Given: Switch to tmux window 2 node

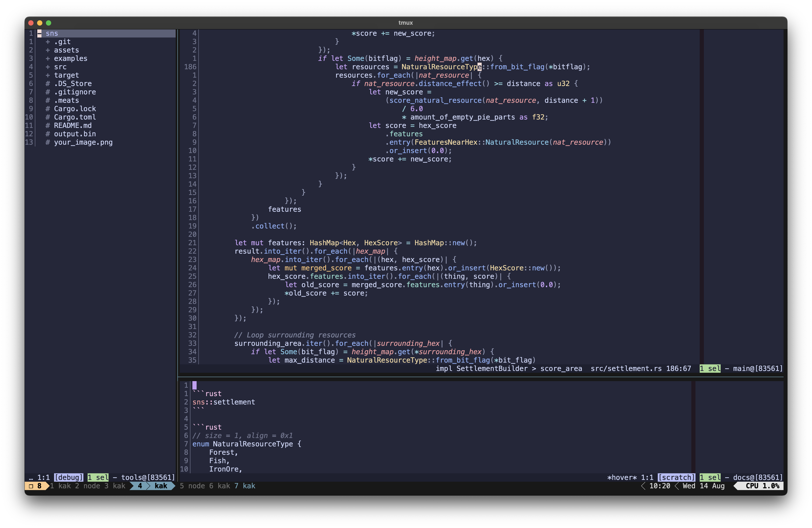Looking at the screenshot, I should click(88, 486).
